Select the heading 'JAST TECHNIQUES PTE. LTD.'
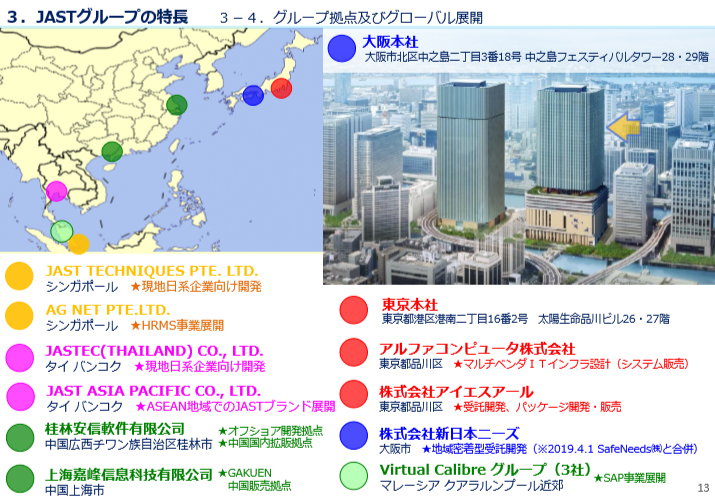This screenshot has height=498, width=715. pyautogui.click(x=152, y=271)
